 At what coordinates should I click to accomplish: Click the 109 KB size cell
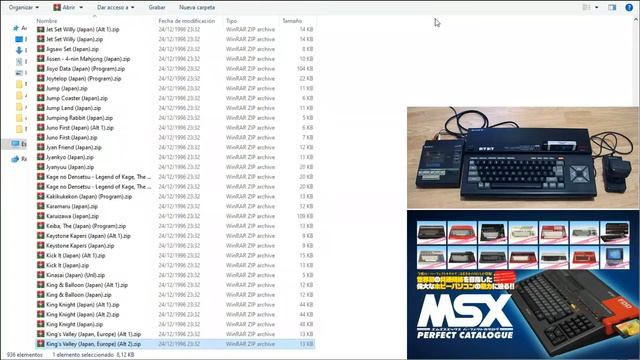[x=305, y=216]
